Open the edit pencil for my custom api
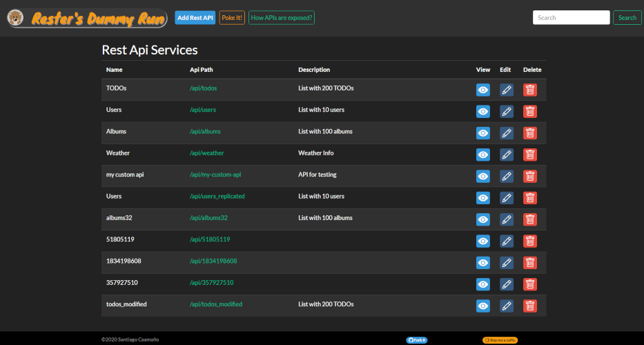Screen dimensions: 644x345 pos(507,176)
